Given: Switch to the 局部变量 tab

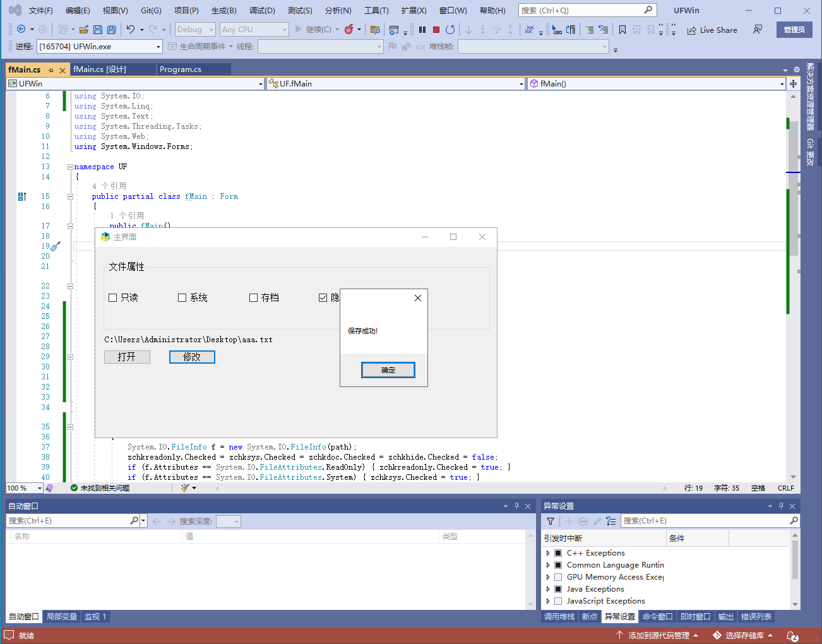Looking at the screenshot, I should coord(62,617).
